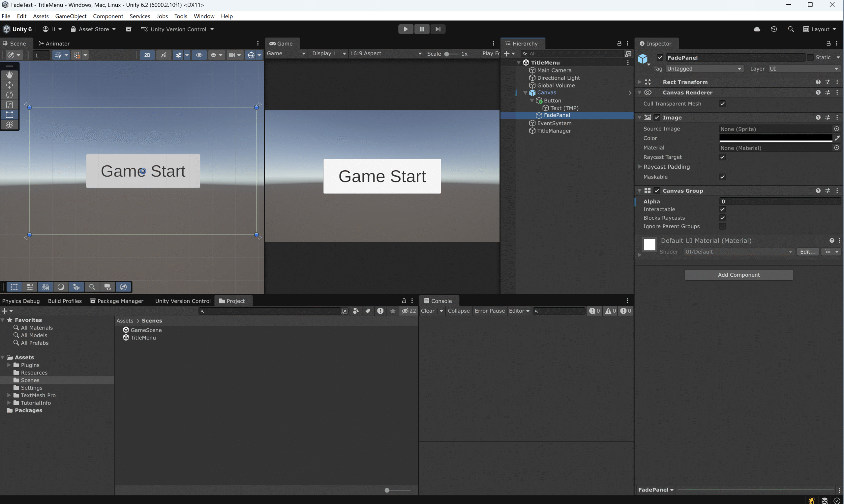Open the GameObject menu
The image size is (844, 504).
click(71, 16)
